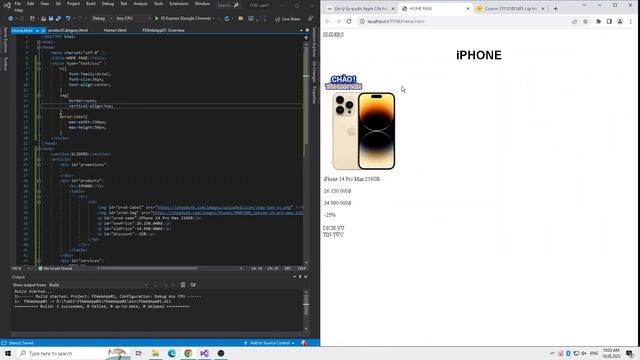Viewport: 640px width, 360px height.
Task: Bookmark this page with the star icon
Action: click(585, 21)
